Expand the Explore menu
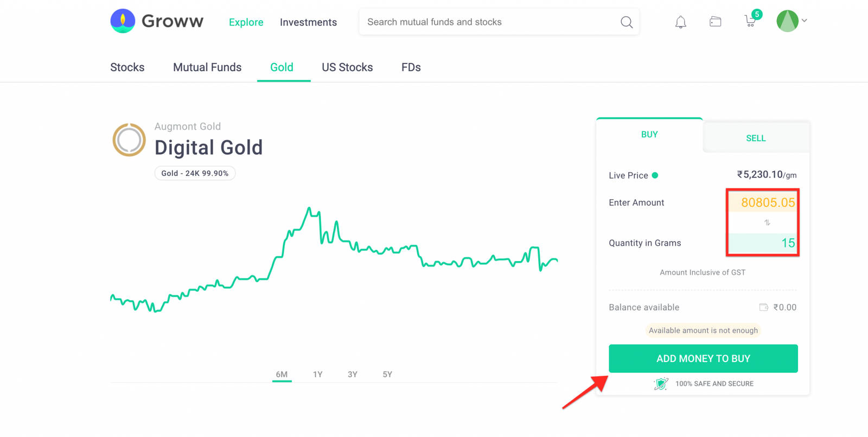This screenshot has width=868, height=437. coord(246,22)
